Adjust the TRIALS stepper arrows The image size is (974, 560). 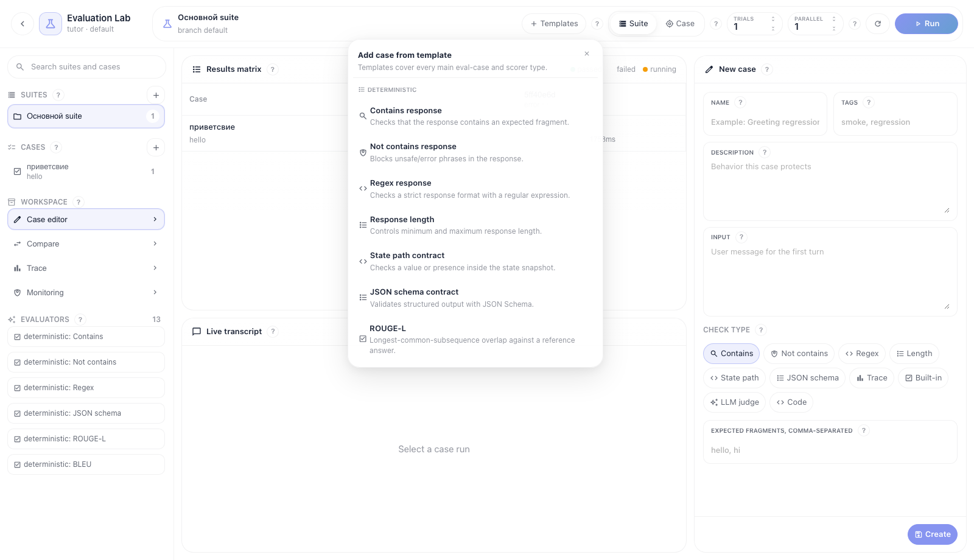point(773,24)
